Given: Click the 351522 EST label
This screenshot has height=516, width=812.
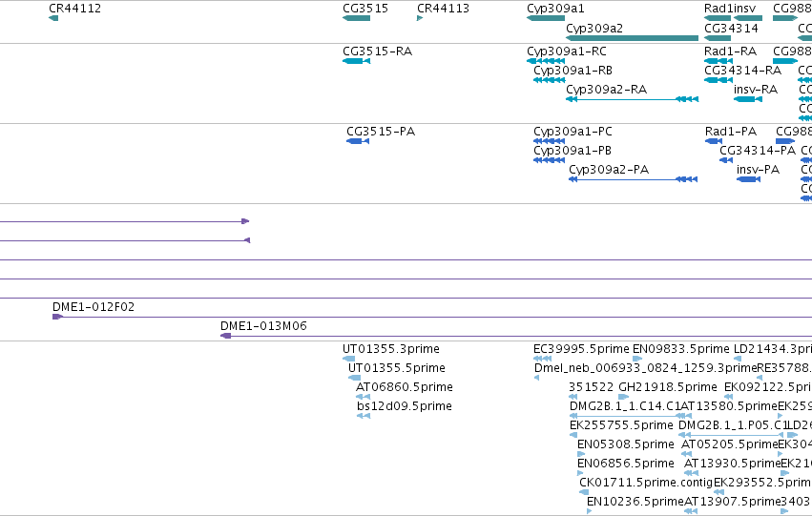Looking at the screenshot, I should coord(591,387).
